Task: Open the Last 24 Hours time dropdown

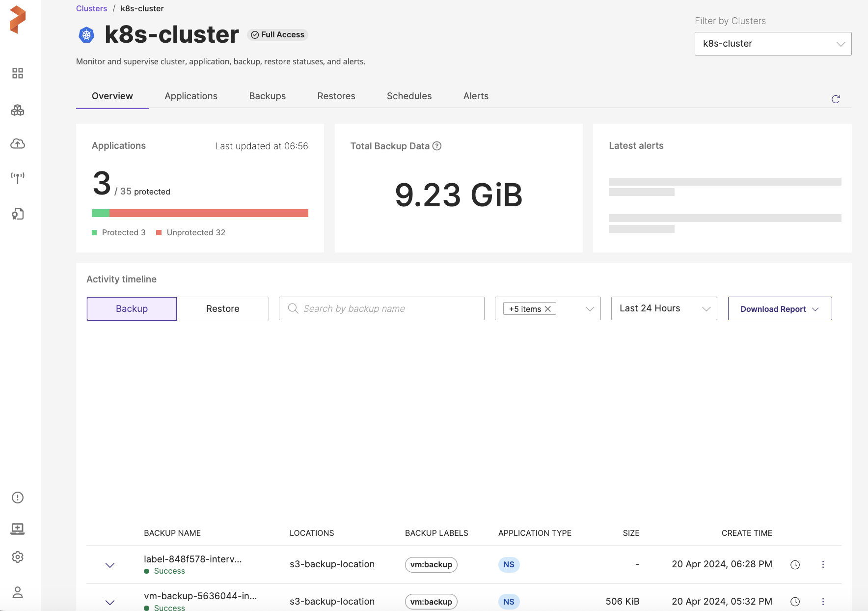Action: click(x=664, y=308)
